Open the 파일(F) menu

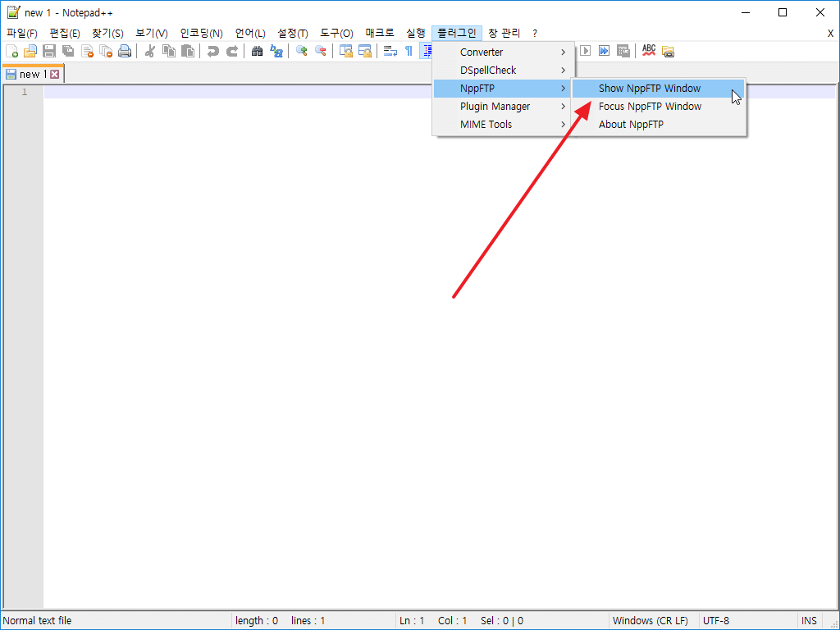point(22,33)
